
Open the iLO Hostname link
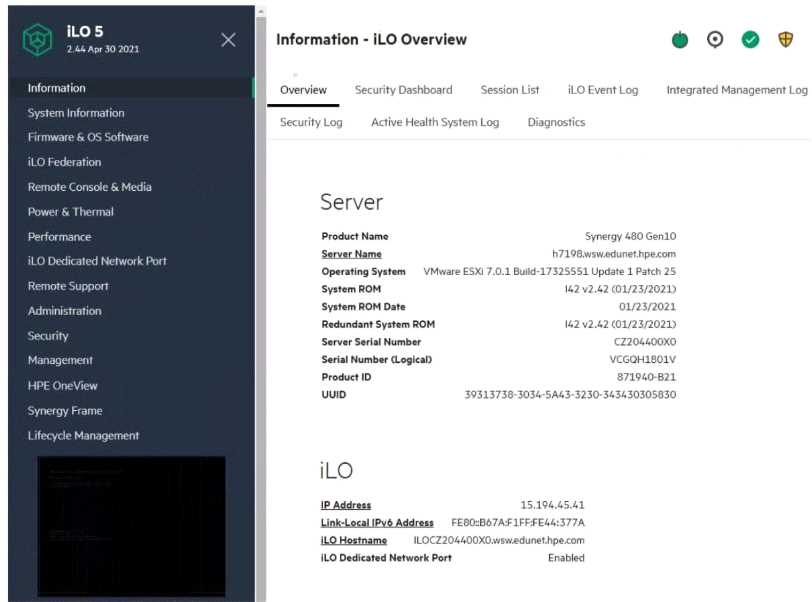pyautogui.click(x=354, y=540)
